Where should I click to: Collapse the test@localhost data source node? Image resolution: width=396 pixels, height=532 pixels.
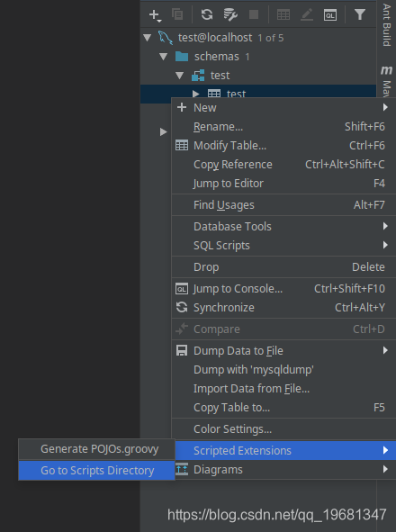tap(148, 38)
